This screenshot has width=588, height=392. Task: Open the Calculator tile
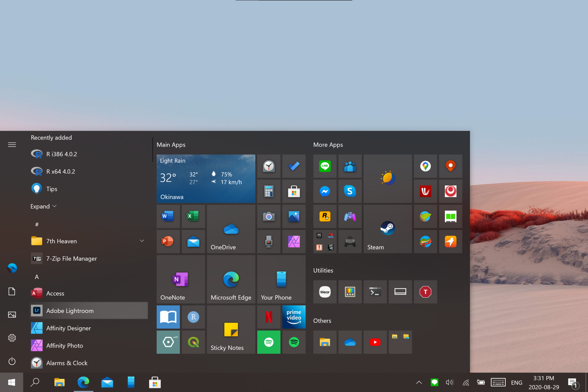pyautogui.click(x=269, y=191)
